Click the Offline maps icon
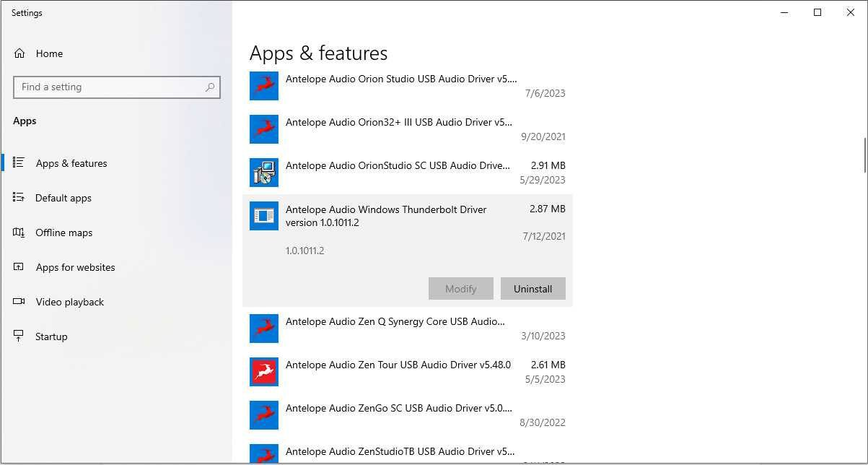The height and width of the screenshot is (465, 868). pyautogui.click(x=19, y=232)
